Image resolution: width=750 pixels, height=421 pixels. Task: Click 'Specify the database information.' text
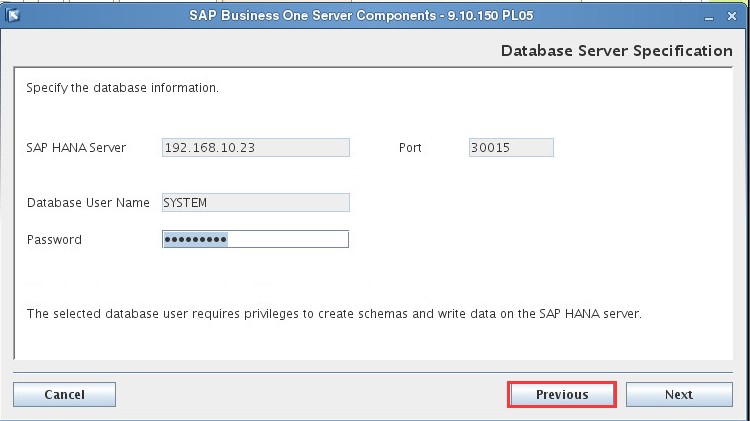click(x=122, y=88)
